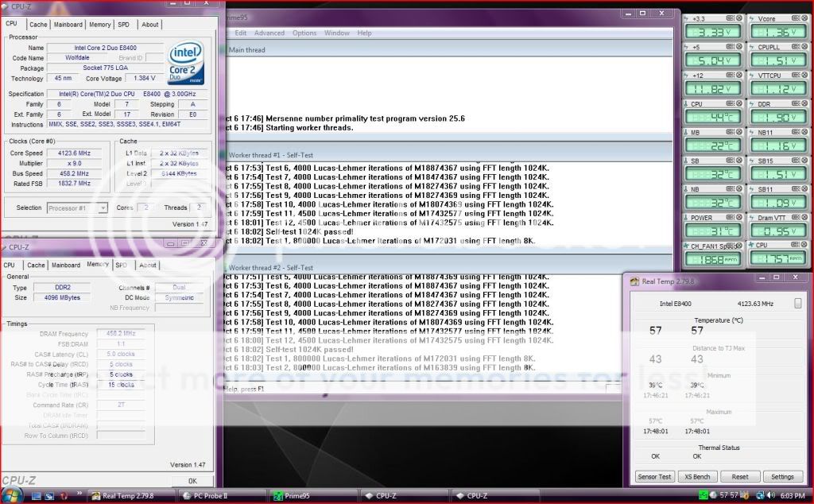Image resolution: width=814 pixels, height=504 pixels.
Task: Close the NB11 voltage monitor
Action: (804, 132)
